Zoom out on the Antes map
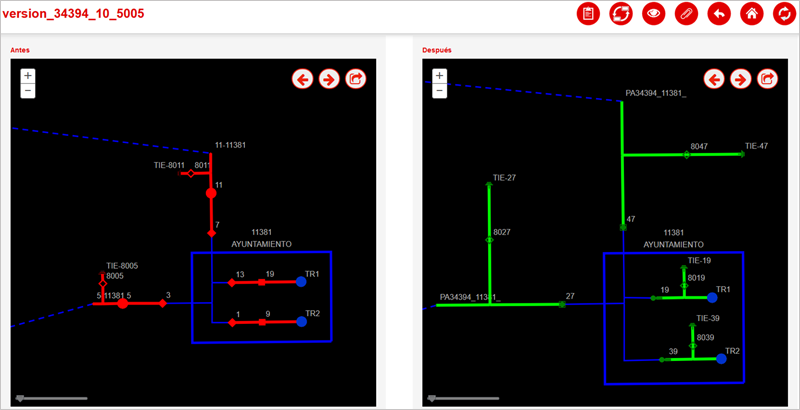The image size is (800, 410). click(28, 91)
